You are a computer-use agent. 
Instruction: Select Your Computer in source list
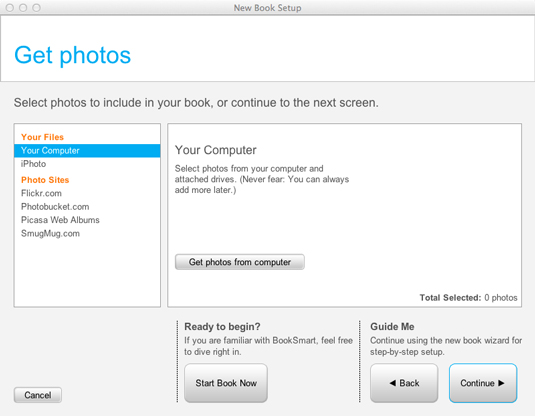coord(87,150)
